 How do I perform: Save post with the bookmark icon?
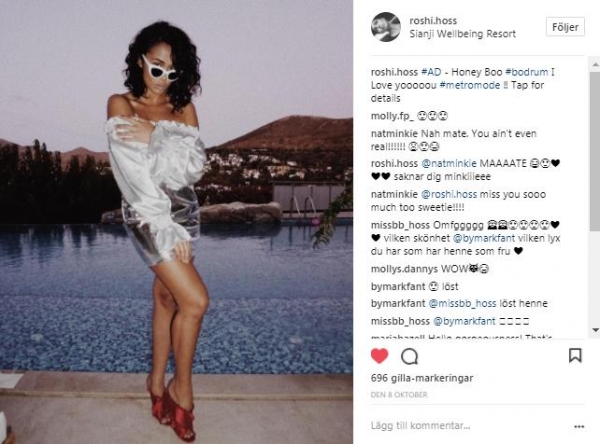point(575,356)
